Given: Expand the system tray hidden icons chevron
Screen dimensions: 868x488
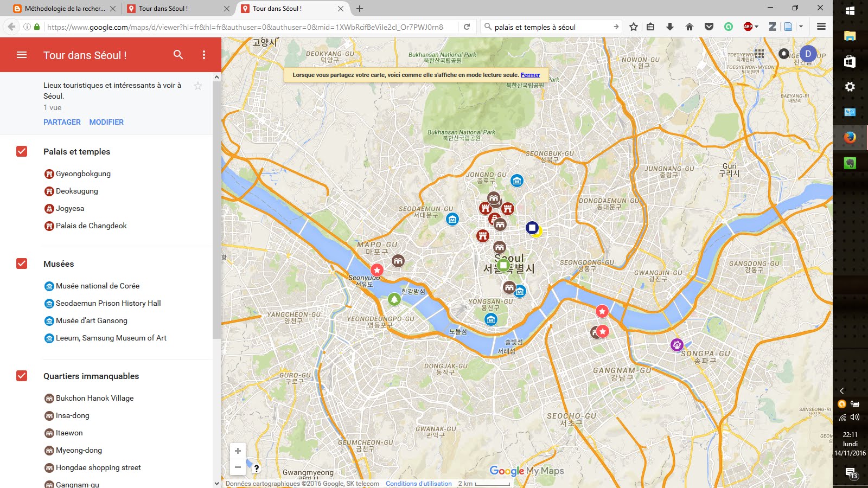Looking at the screenshot, I should click(842, 391).
